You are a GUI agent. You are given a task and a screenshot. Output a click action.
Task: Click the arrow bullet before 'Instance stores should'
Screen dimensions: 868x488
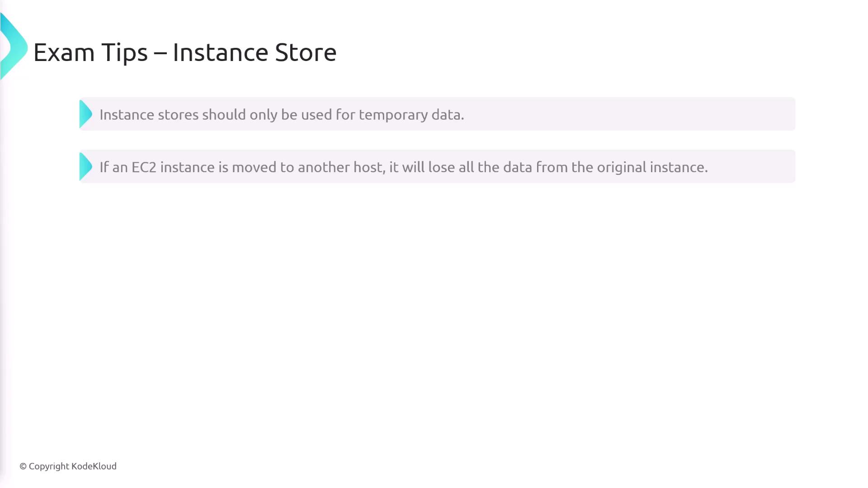click(x=85, y=114)
